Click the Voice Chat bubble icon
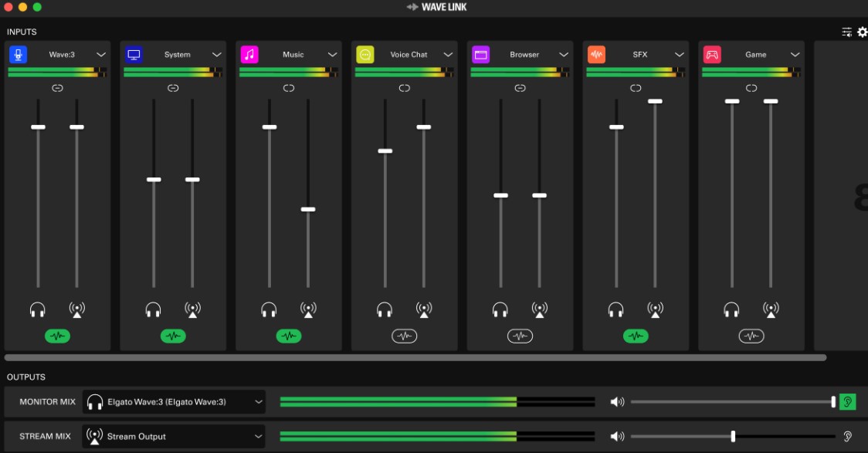 click(x=365, y=55)
